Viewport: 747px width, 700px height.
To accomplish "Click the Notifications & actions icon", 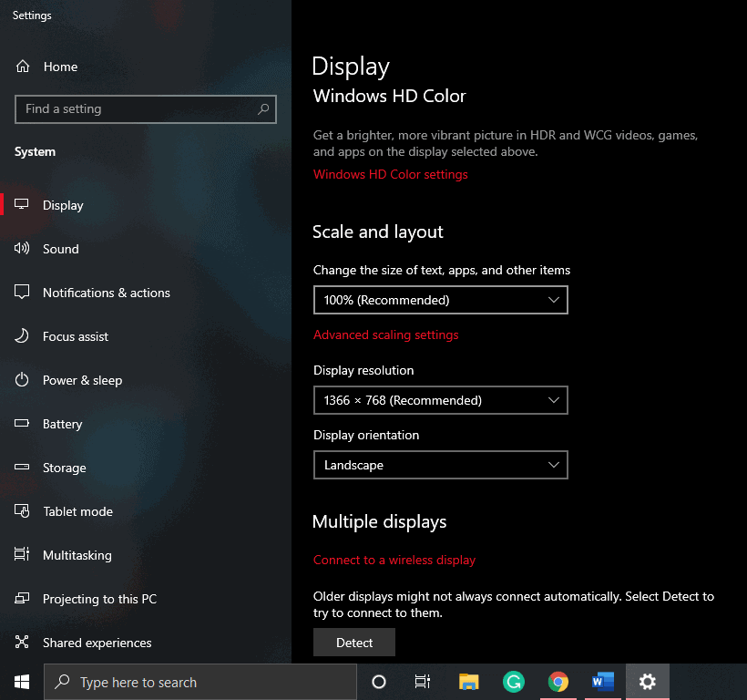I will coord(22,292).
